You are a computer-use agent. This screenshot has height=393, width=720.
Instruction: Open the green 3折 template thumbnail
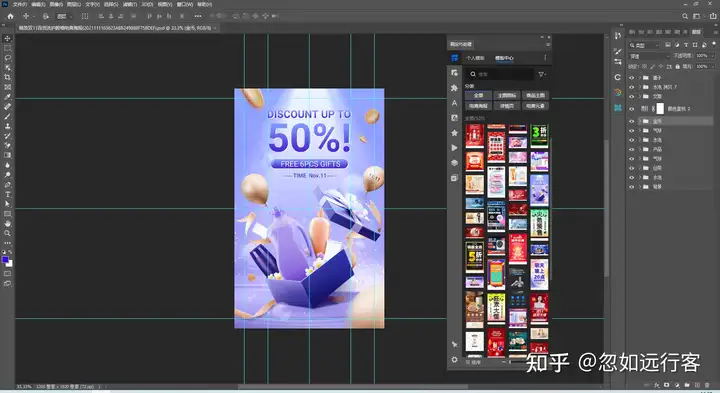point(539,136)
